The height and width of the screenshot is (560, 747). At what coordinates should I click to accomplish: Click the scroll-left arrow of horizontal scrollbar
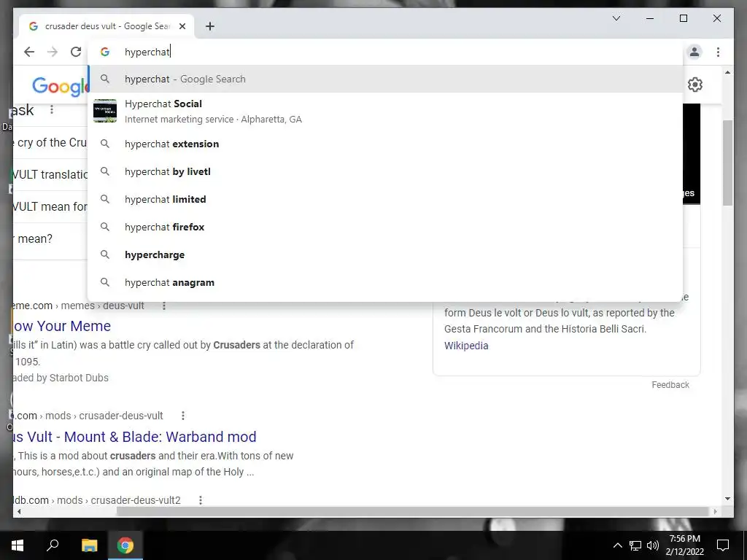[19, 511]
